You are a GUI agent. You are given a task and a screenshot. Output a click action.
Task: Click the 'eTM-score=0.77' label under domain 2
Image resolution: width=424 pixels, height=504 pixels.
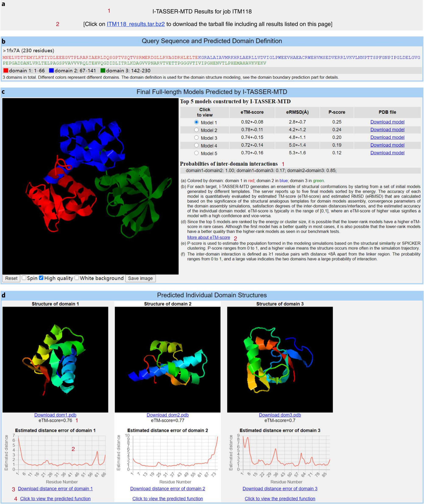tap(168, 420)
